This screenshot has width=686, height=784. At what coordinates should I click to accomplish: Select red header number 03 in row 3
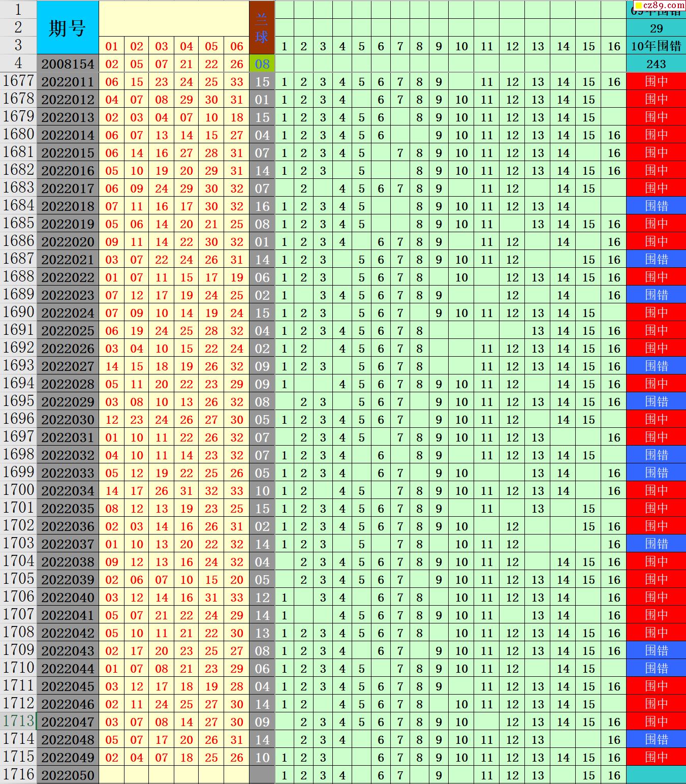tap(162, 46)
